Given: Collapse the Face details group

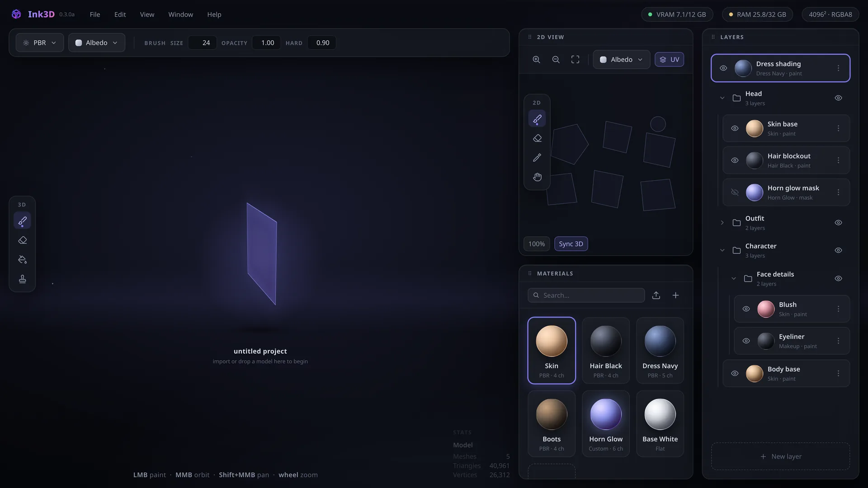Looking at the screenshot, I should pyautogui.click(x=733, y=279).
